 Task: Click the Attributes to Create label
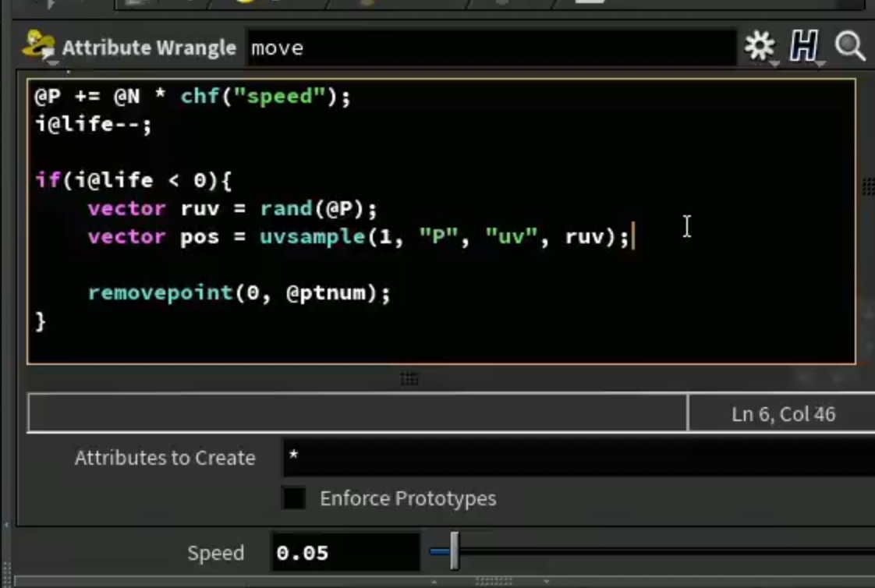[x=165, y=458]
